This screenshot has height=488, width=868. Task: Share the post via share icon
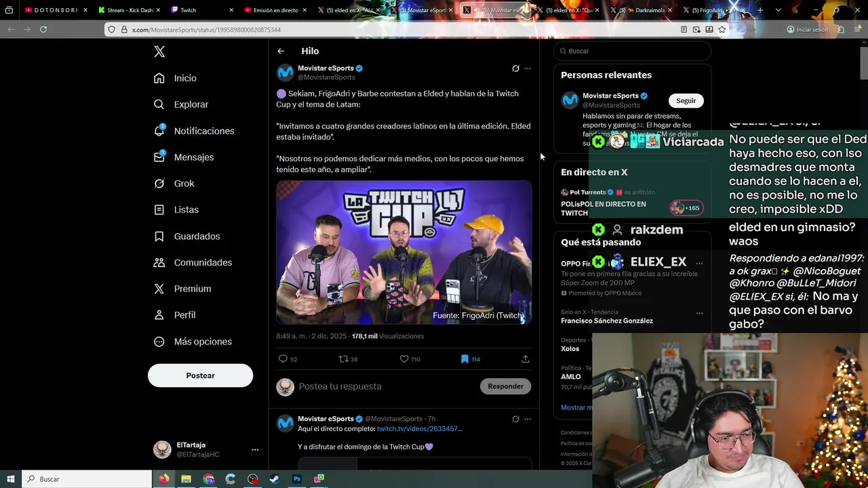[525, 359]
